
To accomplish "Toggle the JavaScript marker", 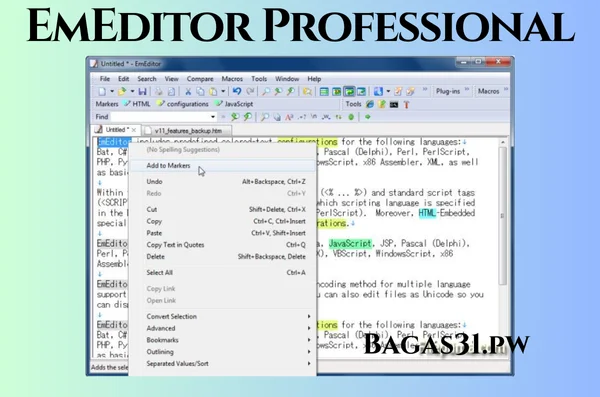I will click(x=234, y=104).
